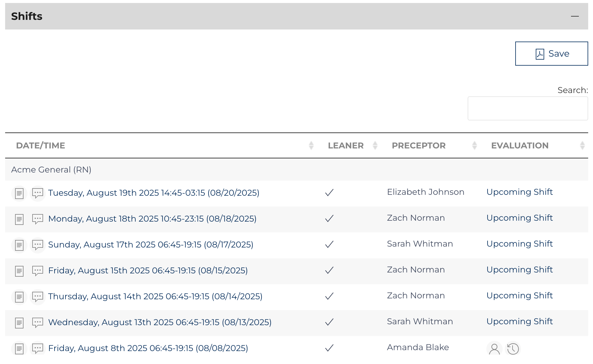Click person icon in Amanda Blake evaluation

(x=494, y=349)
